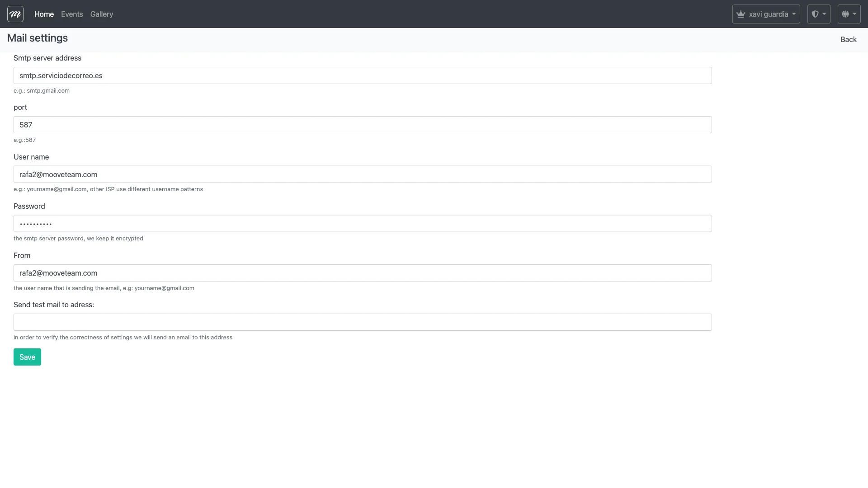Click the Mooveteam logo icon
Screen dimensions: 868x488
[15, 14]
